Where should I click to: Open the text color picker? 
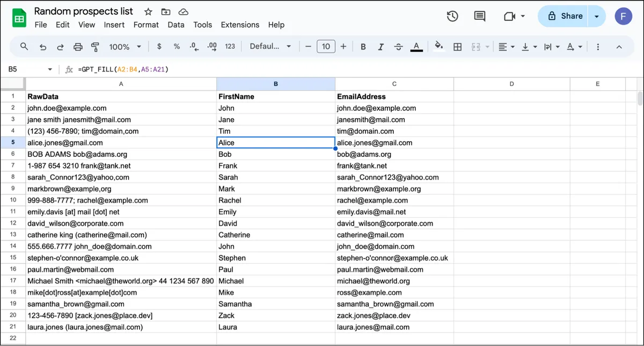click(x=416, y=47)
